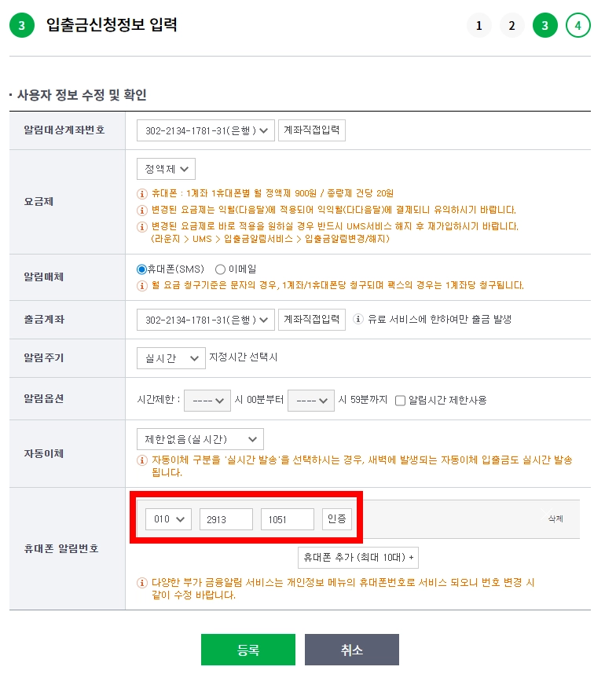Click 인증 verify button
Screen dimensions: 616x674
click(x=337, y=519)
